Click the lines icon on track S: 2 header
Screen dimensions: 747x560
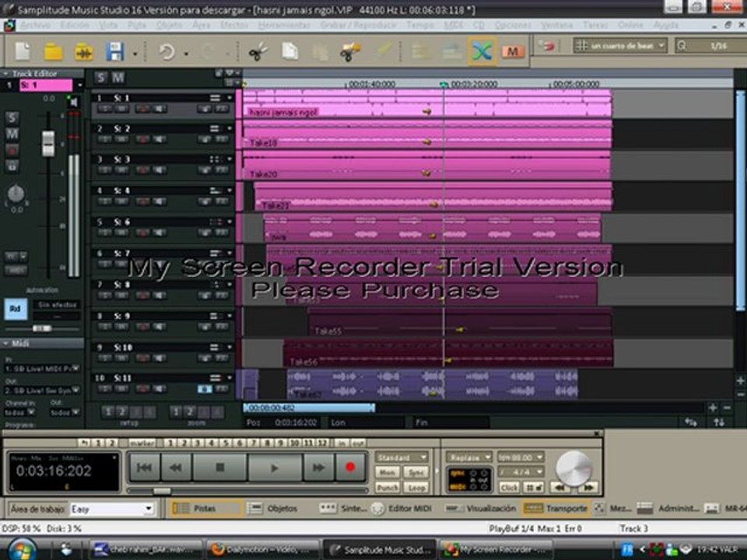point(215,128)
